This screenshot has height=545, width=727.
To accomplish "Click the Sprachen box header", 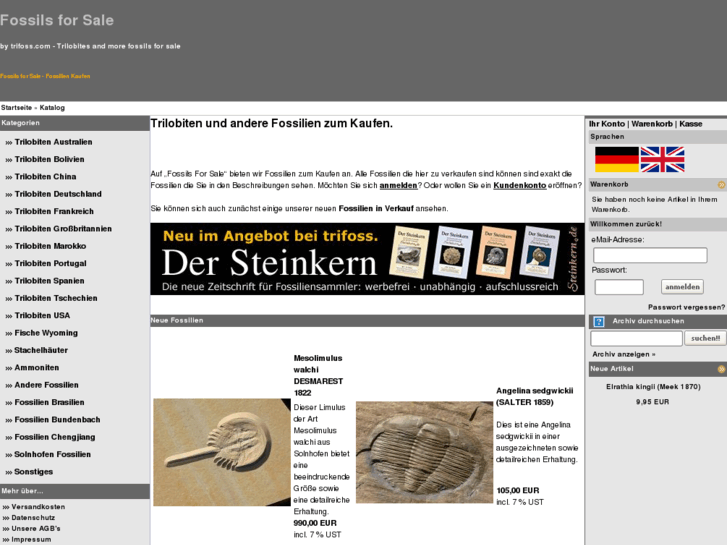I will click(657, 137).
